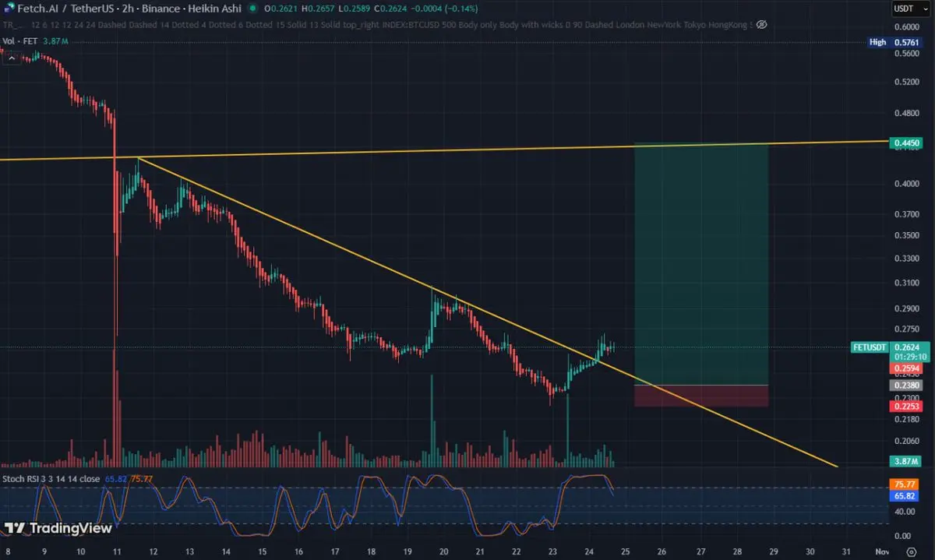Screen dimensions: 935x560
Task: Select the red stop-loss zone of long position
Action: 701,396
